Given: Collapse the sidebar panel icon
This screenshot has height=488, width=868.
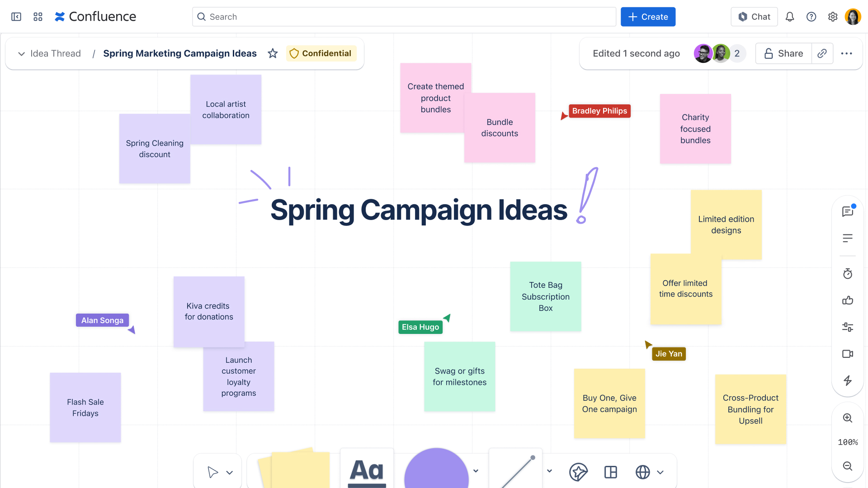Looking at the screenshot, I should pyautogui.click(x=16, y=17).
